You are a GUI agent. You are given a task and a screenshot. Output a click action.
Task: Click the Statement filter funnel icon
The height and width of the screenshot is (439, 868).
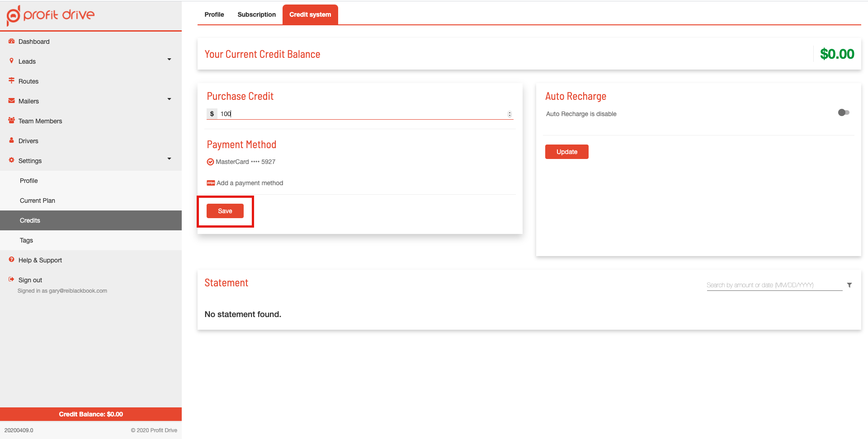pos(849,285)
